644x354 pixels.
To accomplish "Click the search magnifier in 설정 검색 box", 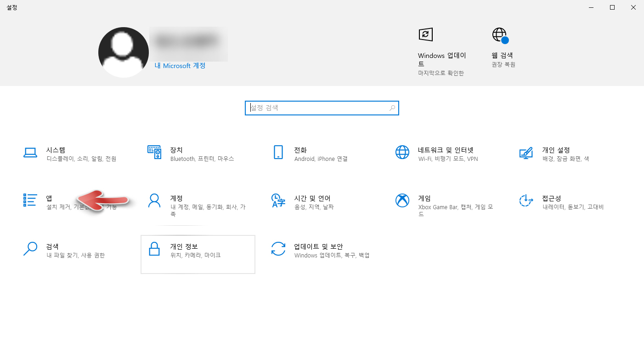I will point(392,108).
